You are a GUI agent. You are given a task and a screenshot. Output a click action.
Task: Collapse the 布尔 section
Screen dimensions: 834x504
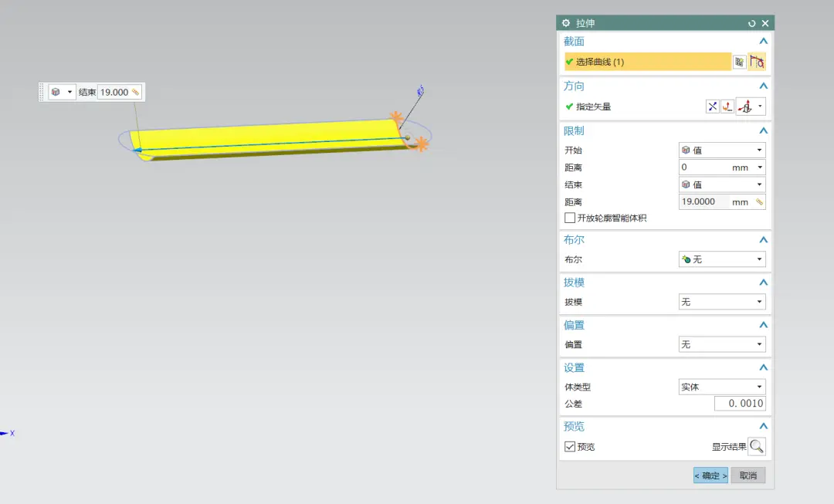pyautogui.click(x=763, y=240)
